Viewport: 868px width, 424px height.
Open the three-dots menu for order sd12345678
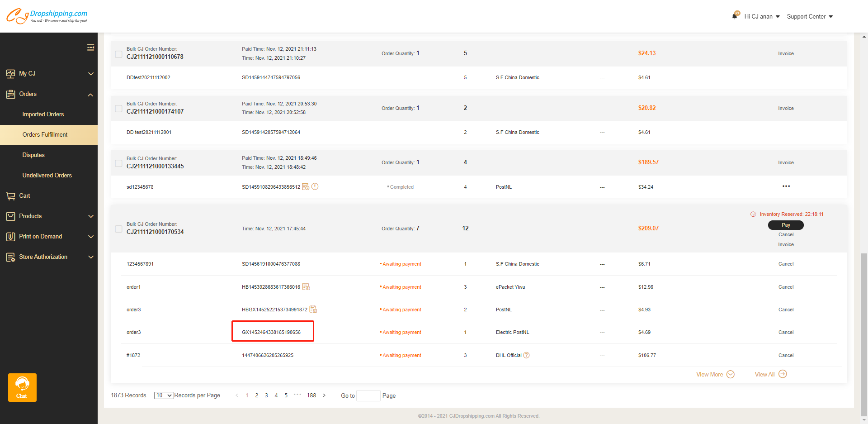coord(786,186)
